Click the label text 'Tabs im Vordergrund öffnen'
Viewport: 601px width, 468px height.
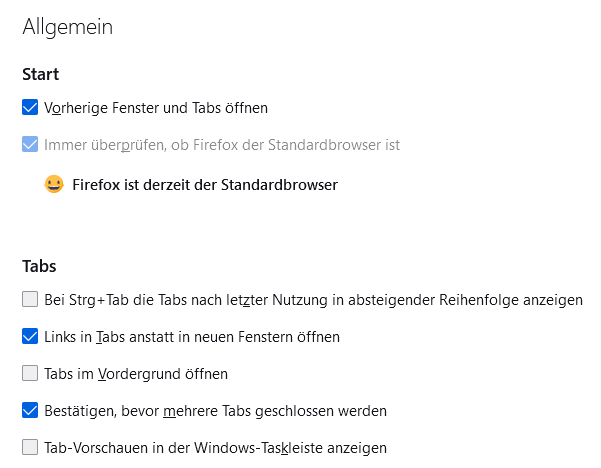(136, 374)
